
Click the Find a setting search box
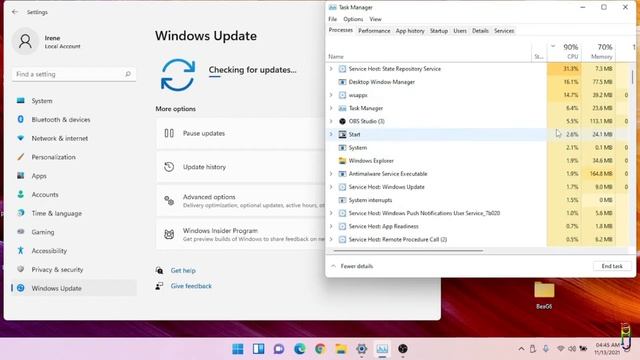point(74,74)
